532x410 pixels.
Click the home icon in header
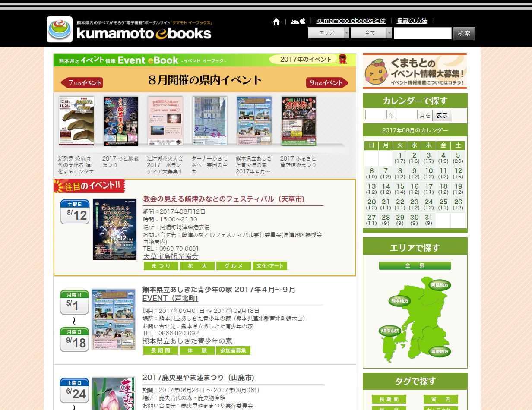pyautogui.click(x=276, y=22)
